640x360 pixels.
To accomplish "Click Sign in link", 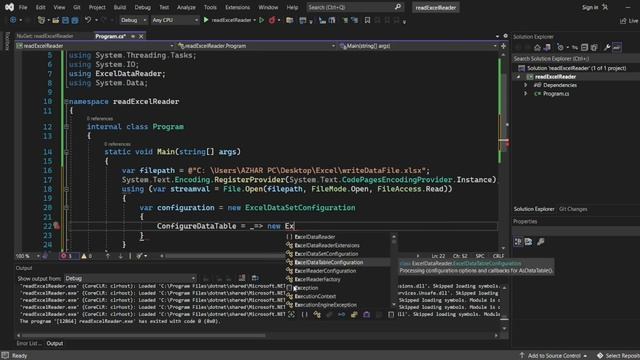I will point(590,7).
